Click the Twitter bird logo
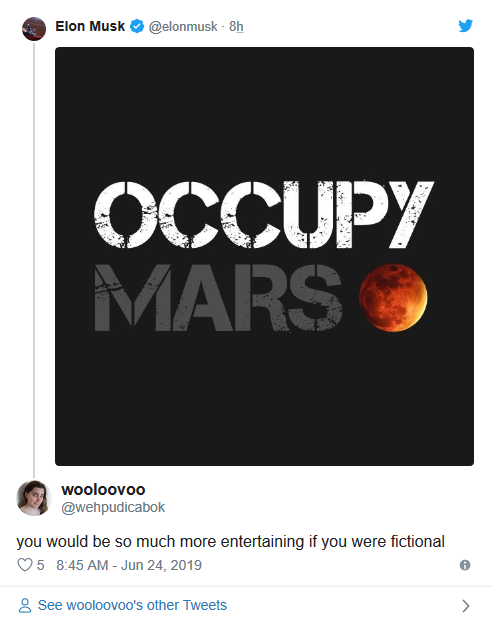Image resolution: width=492 pixels, height=619 pixels. 466,26
